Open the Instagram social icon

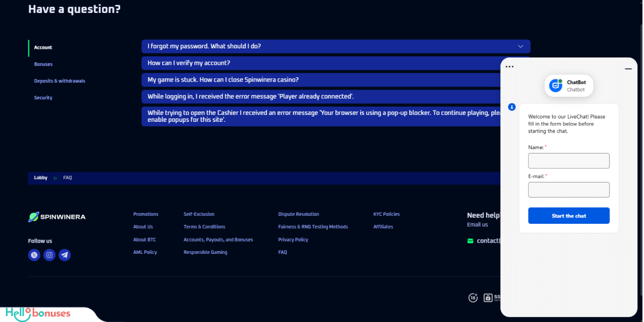click(x=49, y=255)
